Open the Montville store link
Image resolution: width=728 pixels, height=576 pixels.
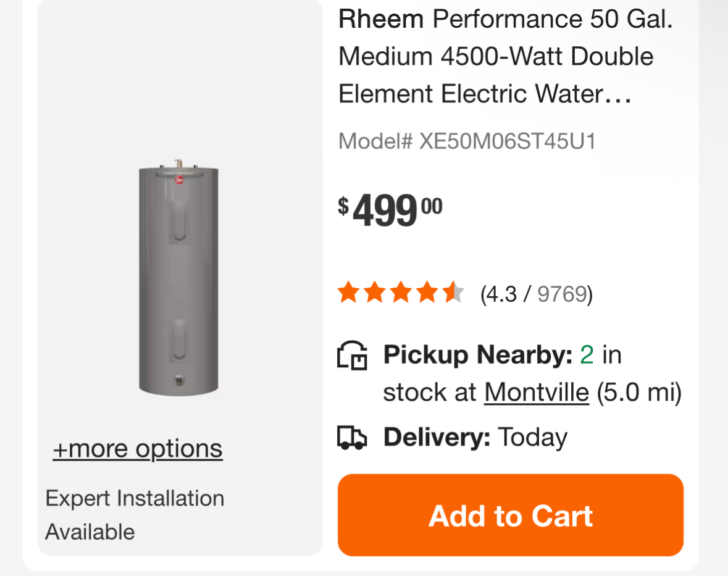point(536,392)
